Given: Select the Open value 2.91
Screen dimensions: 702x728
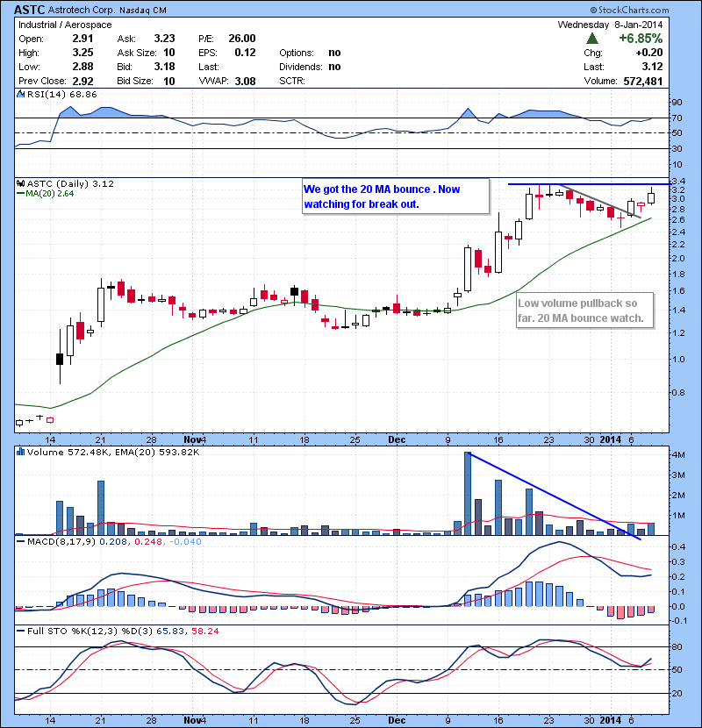Looking at the screenshot, I should [82, 39].
